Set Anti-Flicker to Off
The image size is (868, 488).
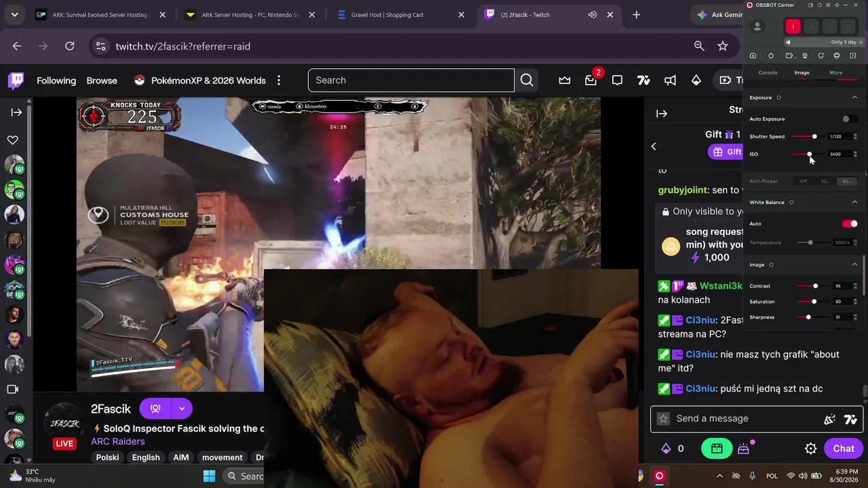point(804,182)
